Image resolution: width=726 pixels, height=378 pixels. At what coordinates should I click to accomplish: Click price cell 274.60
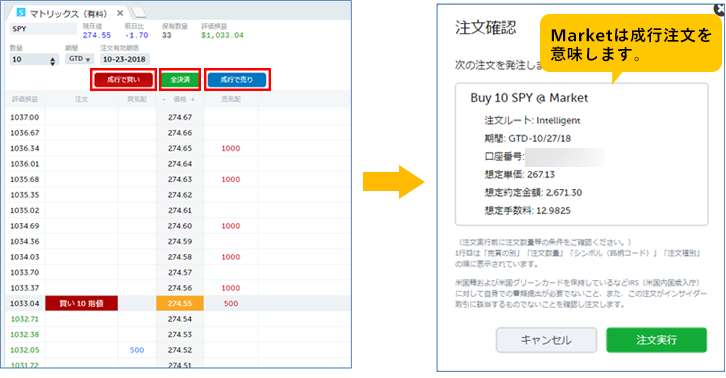pos(180,226)
